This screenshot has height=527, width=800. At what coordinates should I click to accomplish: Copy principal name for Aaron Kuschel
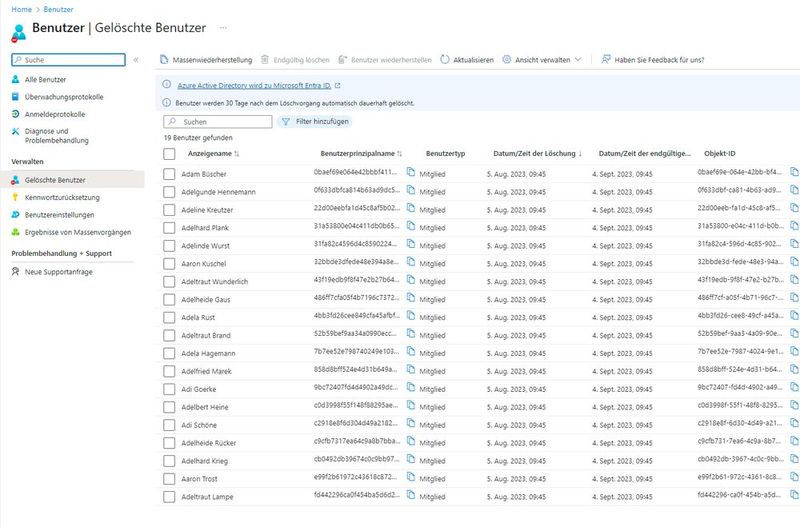[411, 261]
